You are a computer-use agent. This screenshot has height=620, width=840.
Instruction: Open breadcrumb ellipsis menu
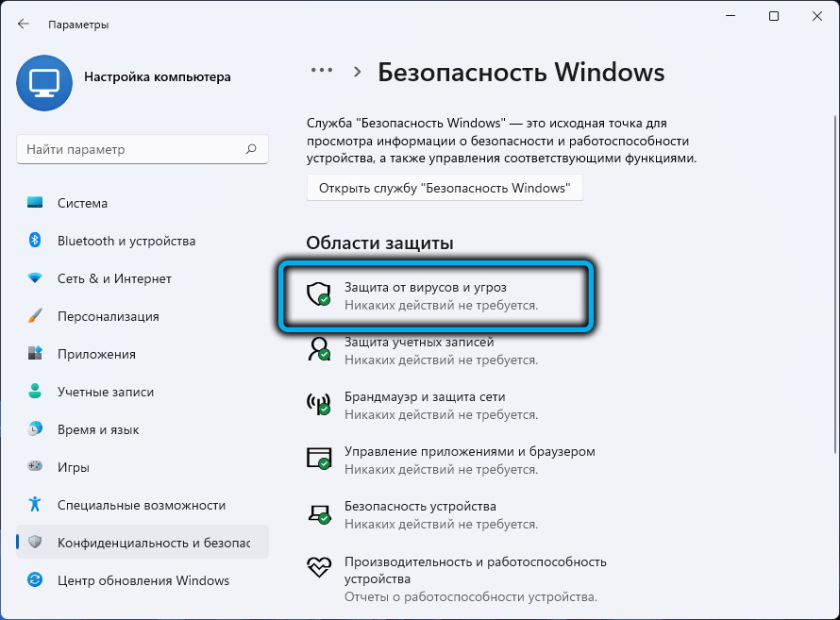[x=323, y=71]
